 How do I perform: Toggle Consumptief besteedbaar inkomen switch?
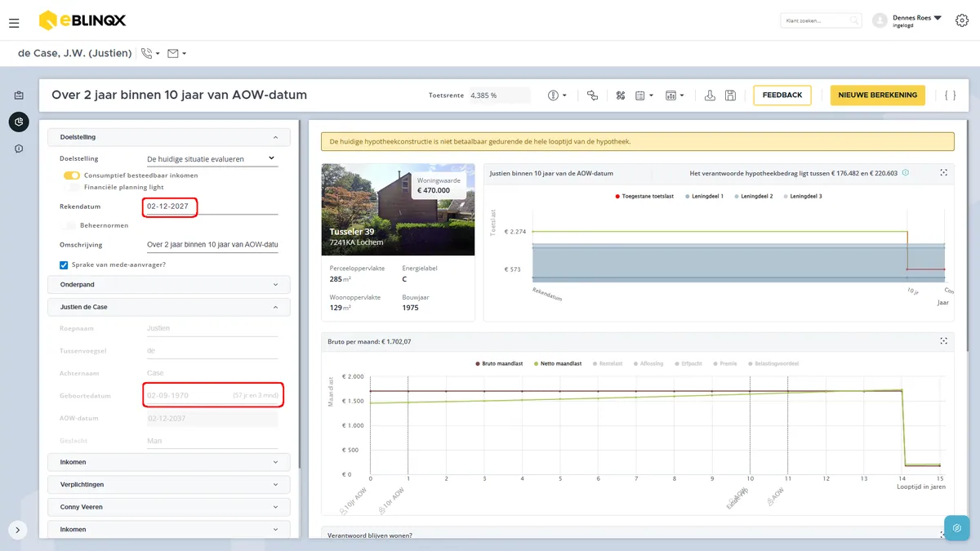coord(72,176)
